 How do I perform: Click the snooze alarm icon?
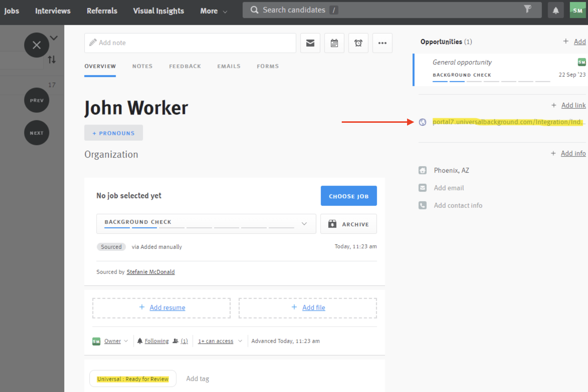358,43
